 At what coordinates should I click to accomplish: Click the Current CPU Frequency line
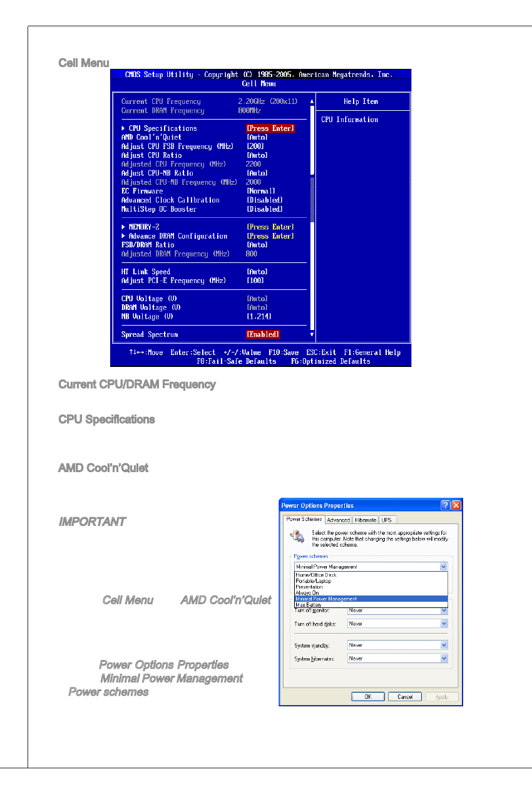210,101
